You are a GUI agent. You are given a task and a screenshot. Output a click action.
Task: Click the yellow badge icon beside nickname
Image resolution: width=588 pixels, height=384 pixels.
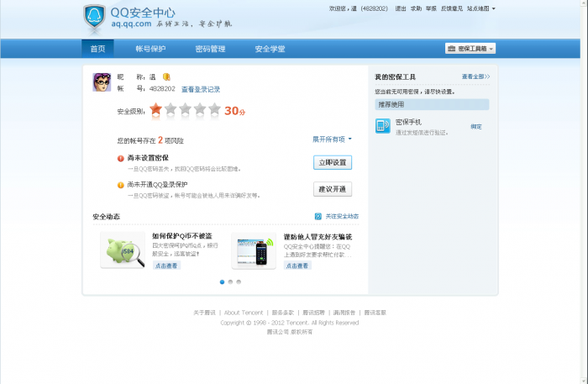[x=166, y=76]
